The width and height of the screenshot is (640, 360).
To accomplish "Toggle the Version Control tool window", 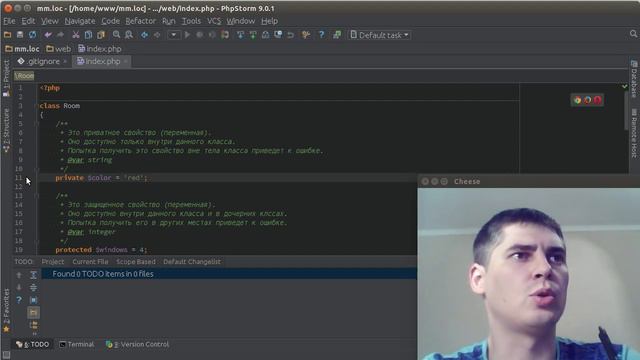I will (x=137, y=344).
